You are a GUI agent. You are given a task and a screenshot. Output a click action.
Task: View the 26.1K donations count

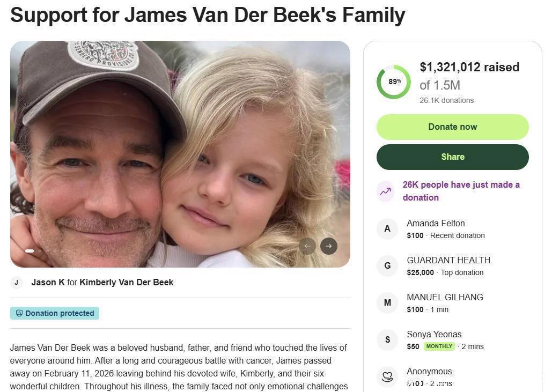pyautogui.click(x=446, y=100)
